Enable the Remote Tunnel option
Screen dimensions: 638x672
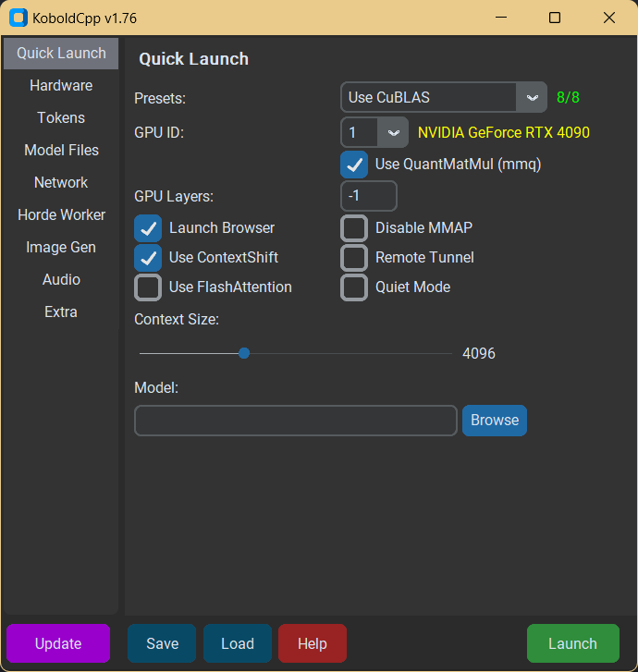(x=354, y=258)
